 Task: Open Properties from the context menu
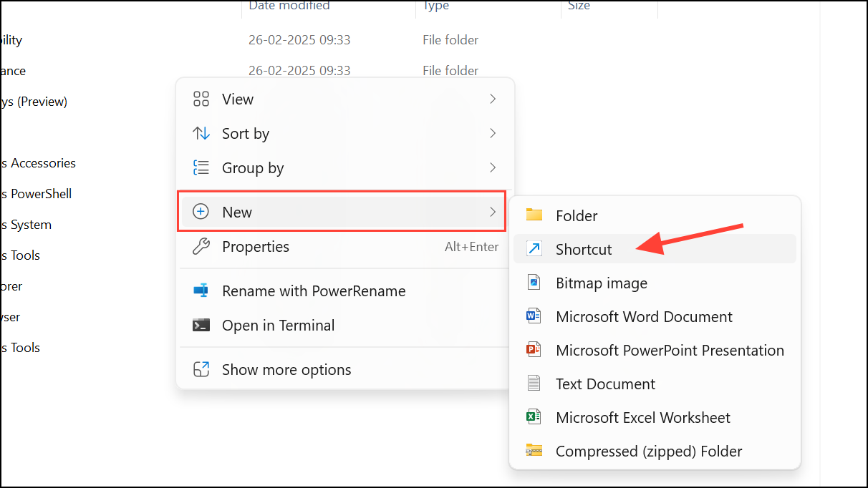345,247
